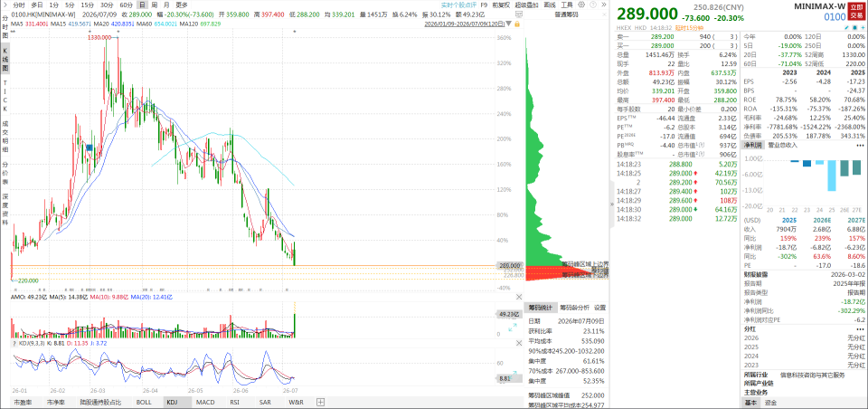This screenshot has width=868, height=409.
Task: Click the double-chevron expand icon at toolbar end
Action: (x=603, y=5)
